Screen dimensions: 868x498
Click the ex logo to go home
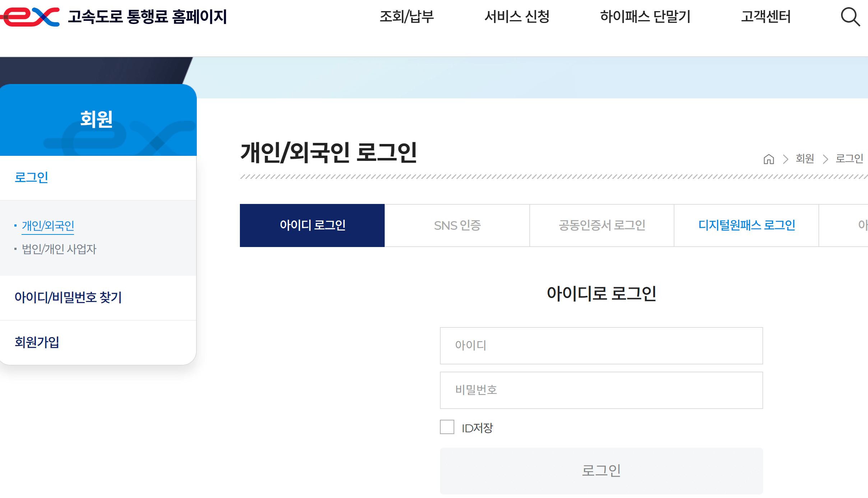(x=29, y=16)
